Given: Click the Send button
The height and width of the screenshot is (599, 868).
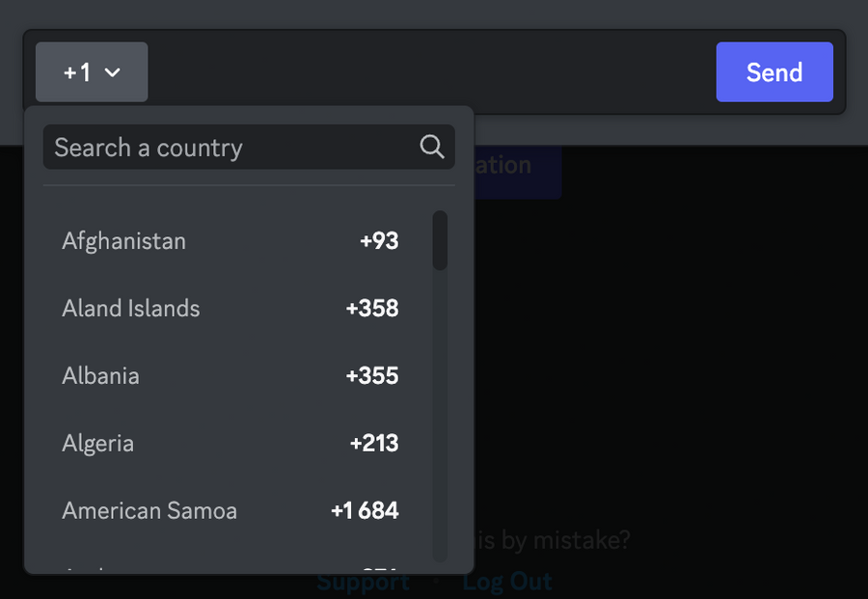Looking at the screenshot, I should tap(773, 71).
